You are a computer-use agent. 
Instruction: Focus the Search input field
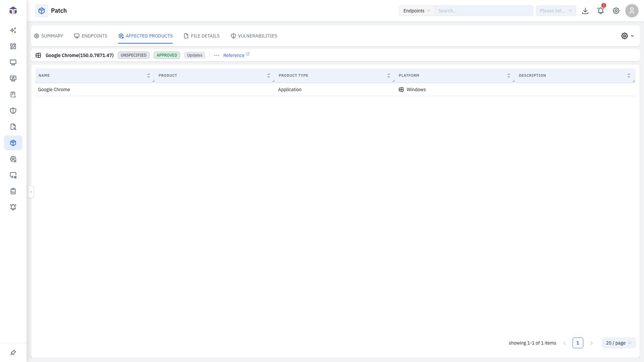(x=484, y=11)
